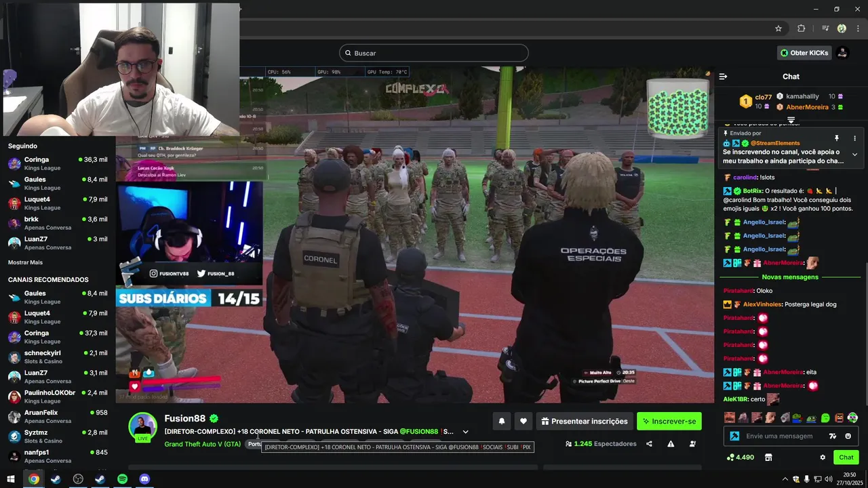Expand the gift leaderboard handle
This screenshot has width=868, height=488.
(791, 120)
